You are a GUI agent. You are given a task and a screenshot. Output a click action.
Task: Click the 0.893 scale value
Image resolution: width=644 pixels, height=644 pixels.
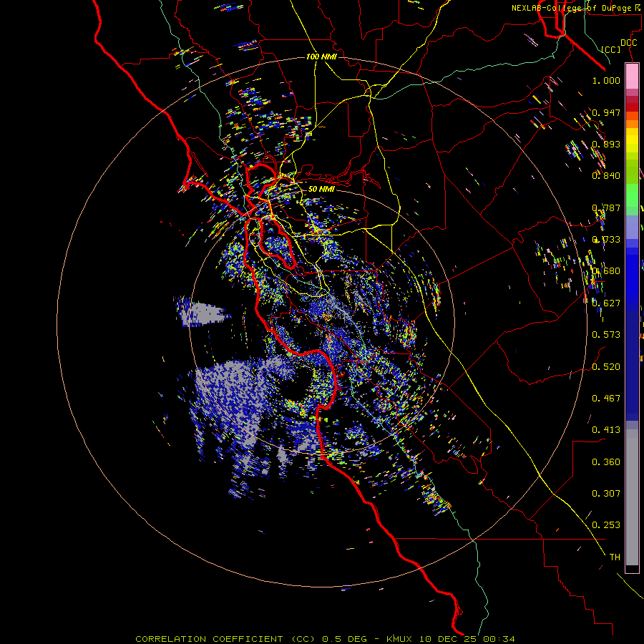click(606, 144)
